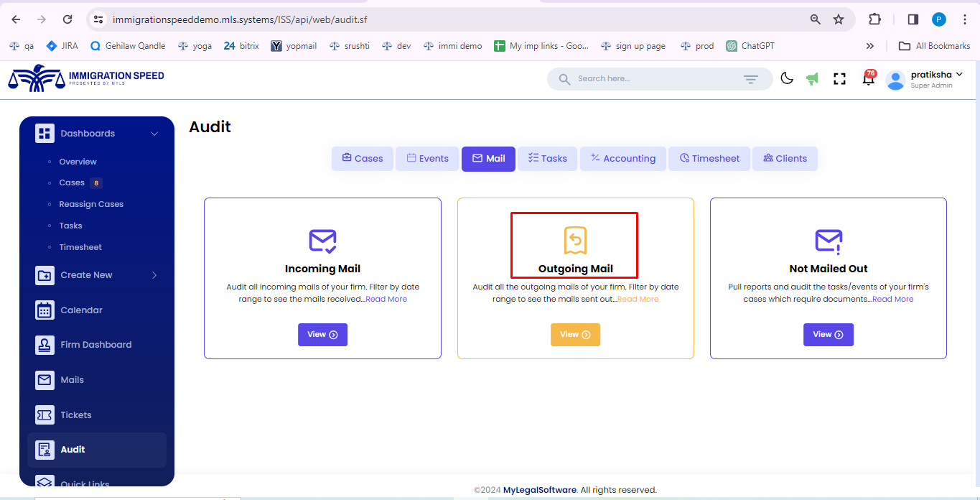The width and height of the screenshot is (980, 500).
Task: Collapse the Dashboards sidebar section
Action: coord(154,134)
